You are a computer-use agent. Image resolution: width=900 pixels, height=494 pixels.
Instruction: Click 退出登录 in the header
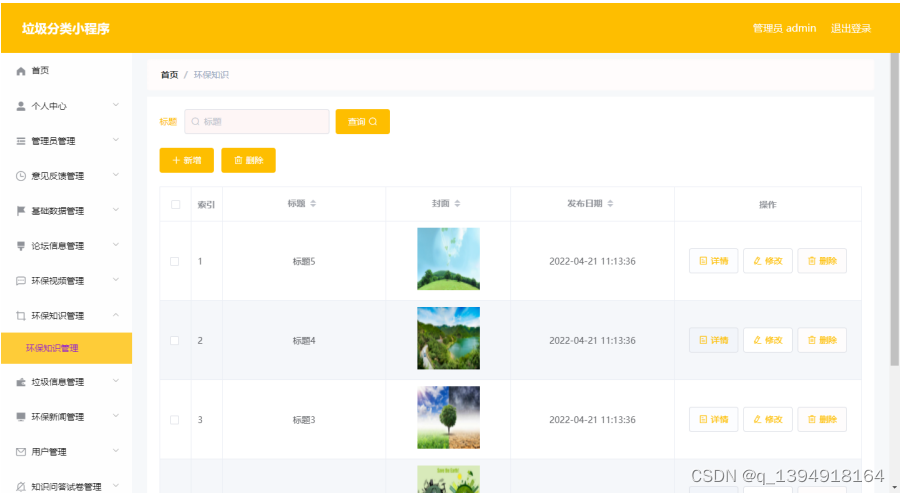(x=851, y=28)
